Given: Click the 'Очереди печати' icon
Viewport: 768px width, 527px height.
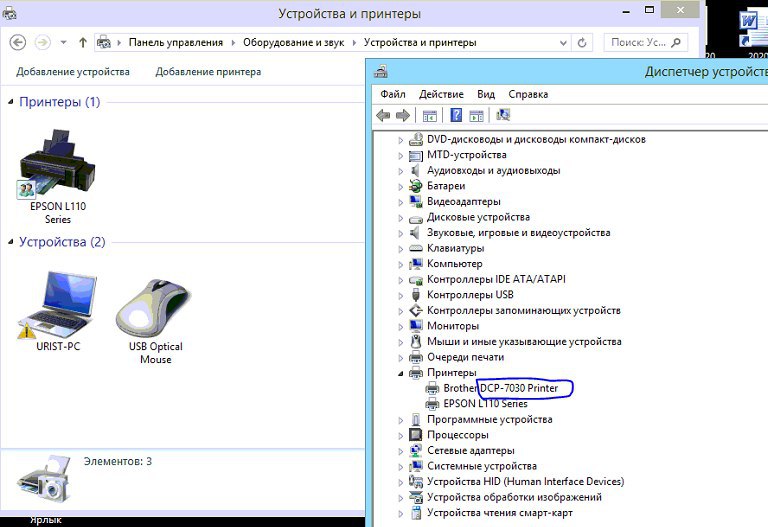Looking at the screenshot, I should 416,357.
